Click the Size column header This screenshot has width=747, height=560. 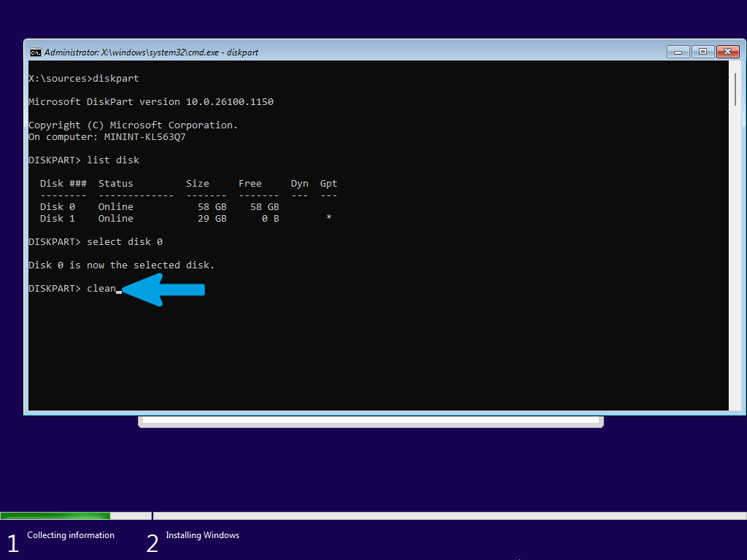tap(197, 183)
